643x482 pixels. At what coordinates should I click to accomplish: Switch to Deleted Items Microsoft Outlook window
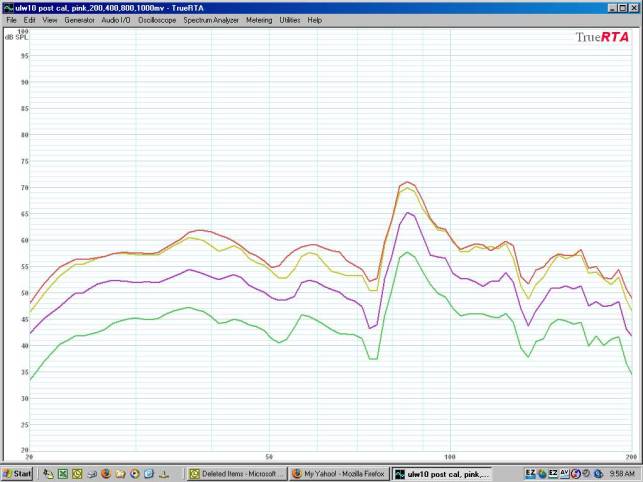[x=237, y=473]
